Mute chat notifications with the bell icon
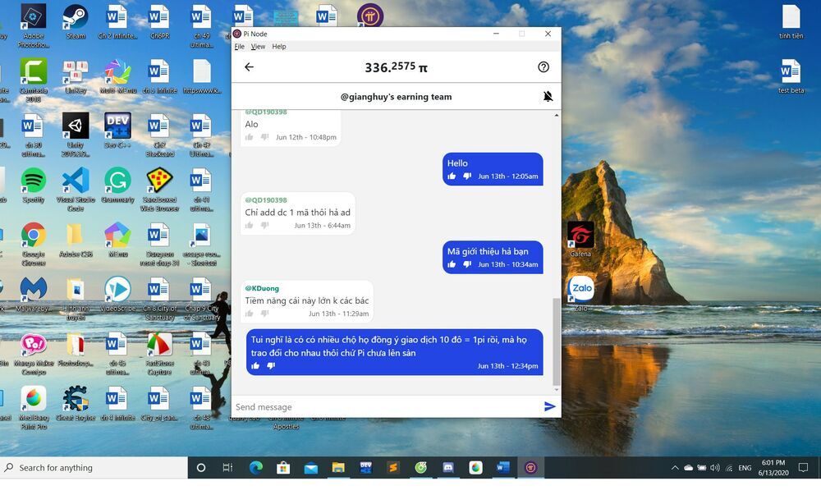The width and height of the screenshot is (821, 504). click(548, 97)
